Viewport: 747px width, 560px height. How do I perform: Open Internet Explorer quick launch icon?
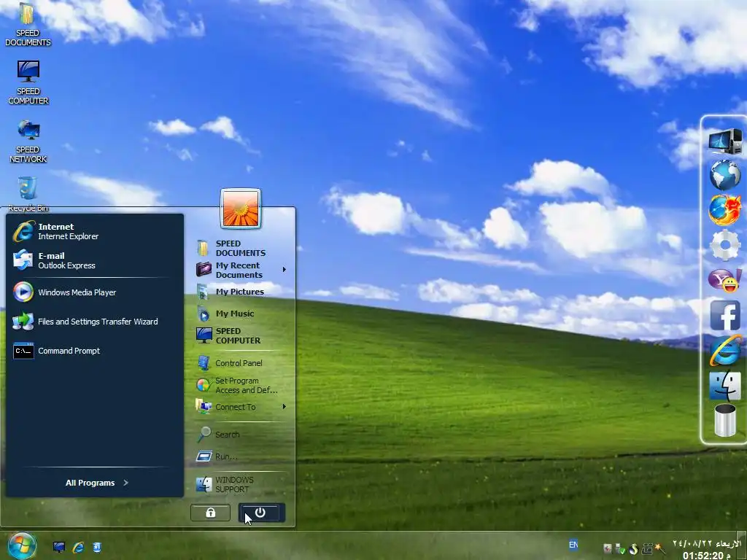click(78, 547)
